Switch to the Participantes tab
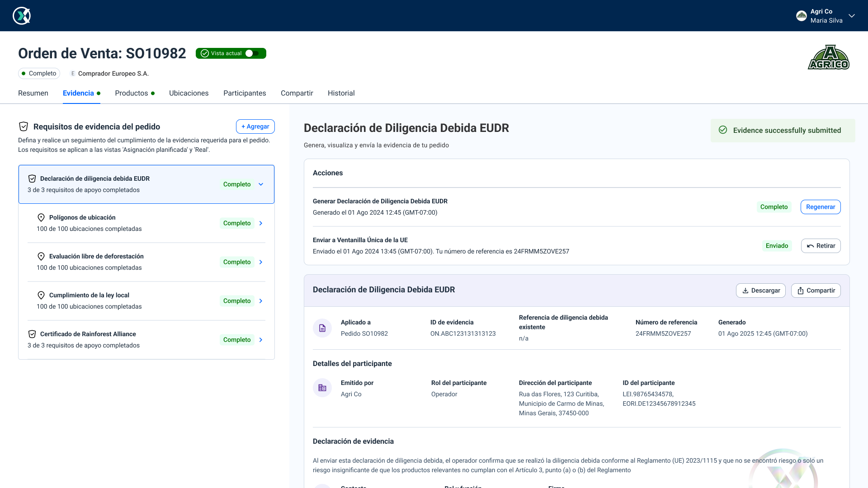The width and height of the screenshot is (868, 488). [245, 93]
